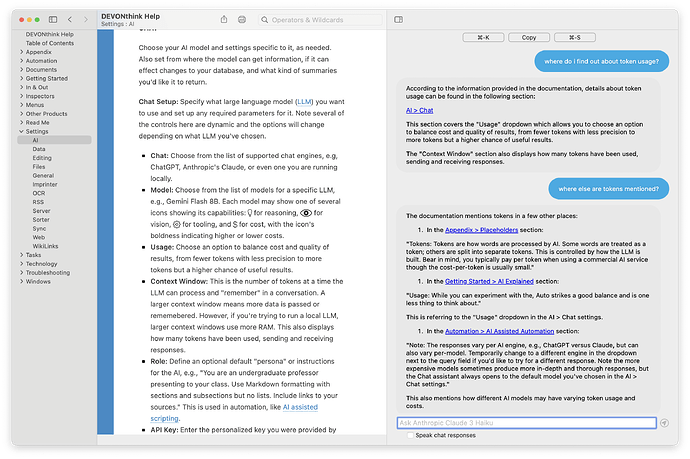The image size is (690, 459).
Task: Go forward with the right arrow button
Action: [x=84, y=19]
